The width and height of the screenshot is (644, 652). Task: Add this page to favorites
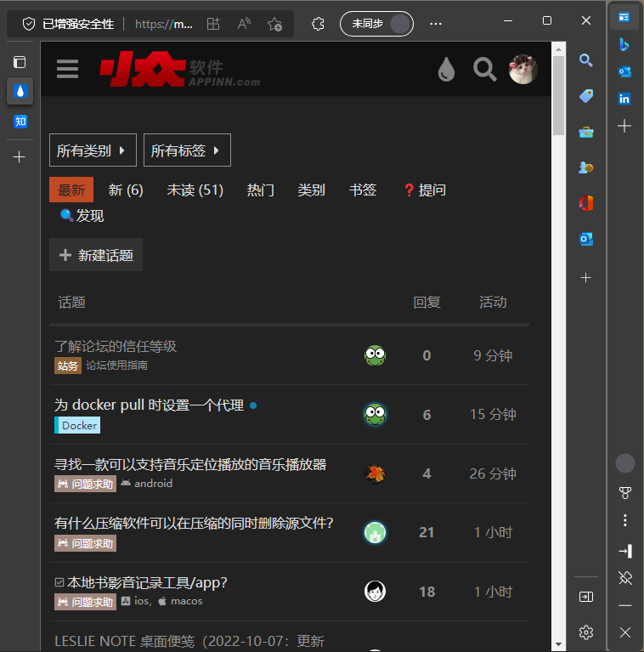(274, 24)
